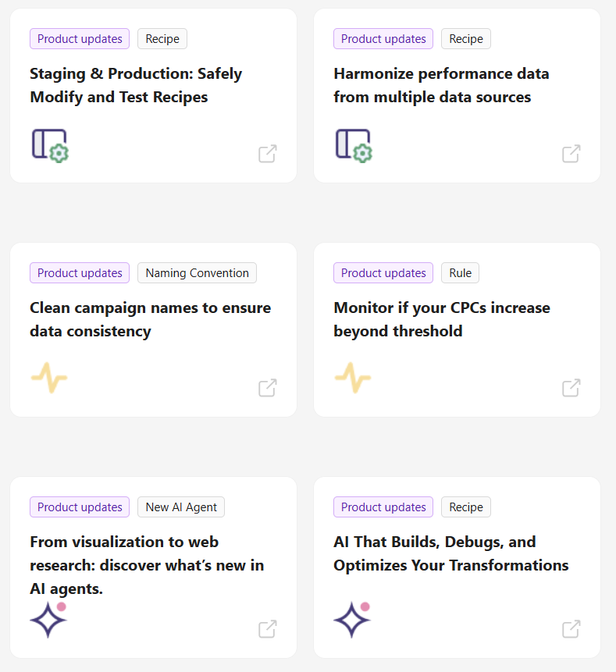This screenshot has height=672, width=616.
Task: Open "AI That Builds, Debugs, and Optimizes" title
Action: click(450, 553)
